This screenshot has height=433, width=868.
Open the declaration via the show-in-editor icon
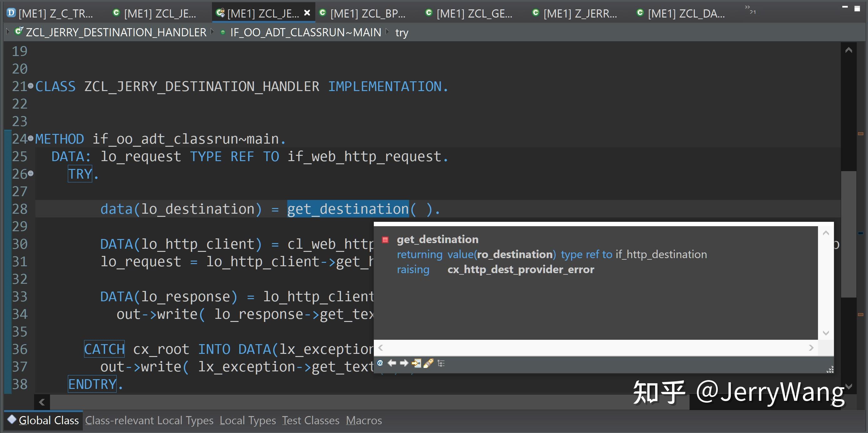coord(417,363)
